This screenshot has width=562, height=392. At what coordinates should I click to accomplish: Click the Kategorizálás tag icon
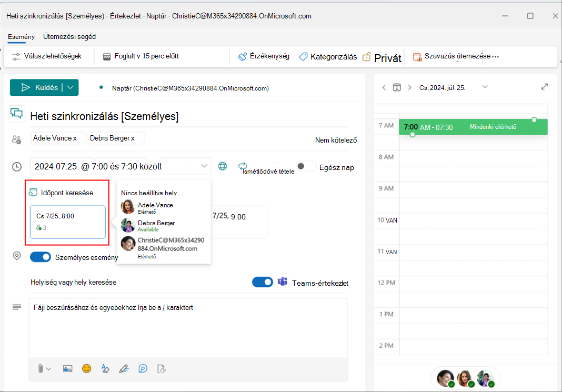pos(303,57)
